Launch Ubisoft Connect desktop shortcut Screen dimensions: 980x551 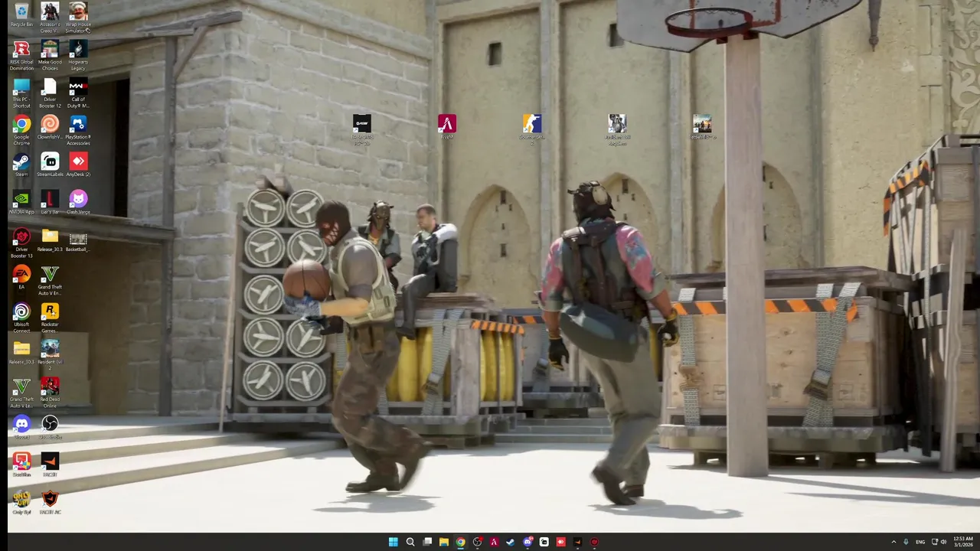point(21,318)
